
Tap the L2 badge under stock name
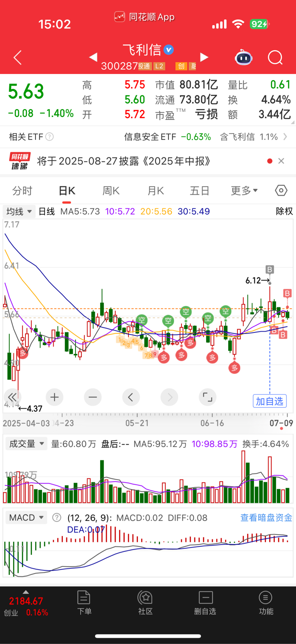pyautogui.click(x=159, y=66)
